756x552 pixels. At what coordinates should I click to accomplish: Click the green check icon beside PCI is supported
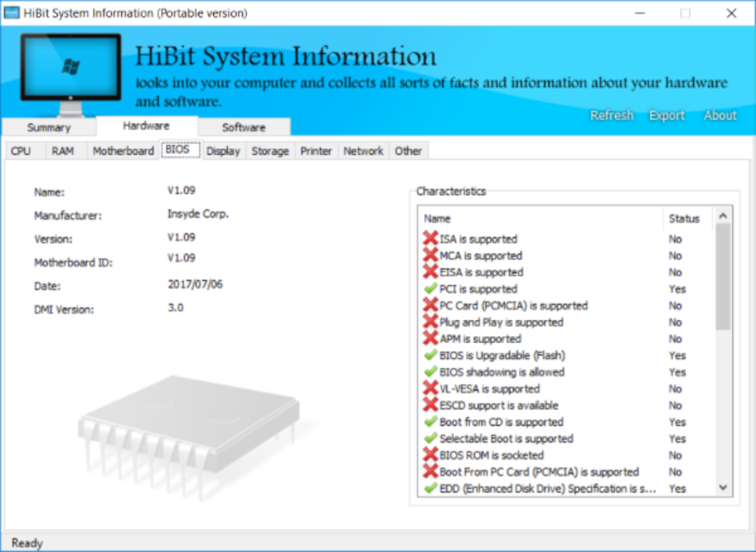(430, 289)
